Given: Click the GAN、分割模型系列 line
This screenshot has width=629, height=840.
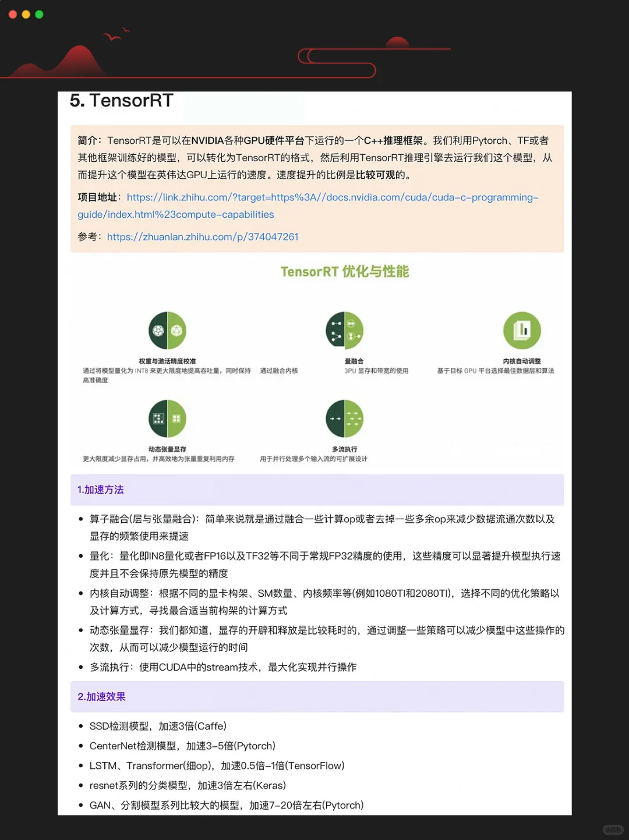Looking at the screenshot, I should [x=227, y=806].
